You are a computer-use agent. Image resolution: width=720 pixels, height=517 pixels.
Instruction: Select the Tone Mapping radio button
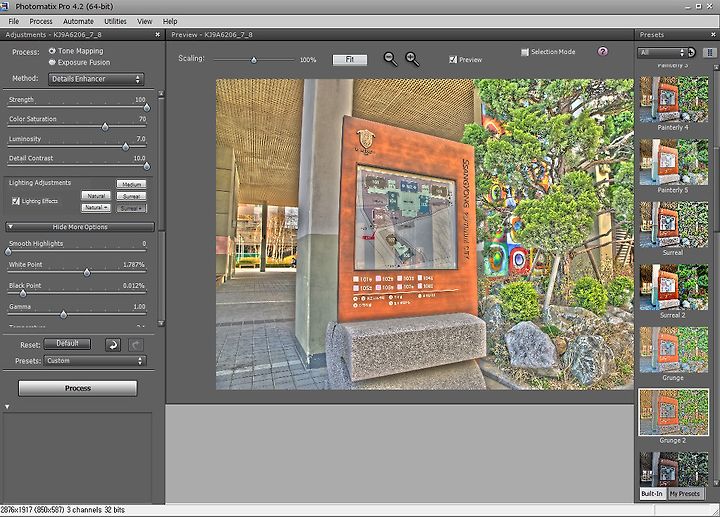(52, 51)
